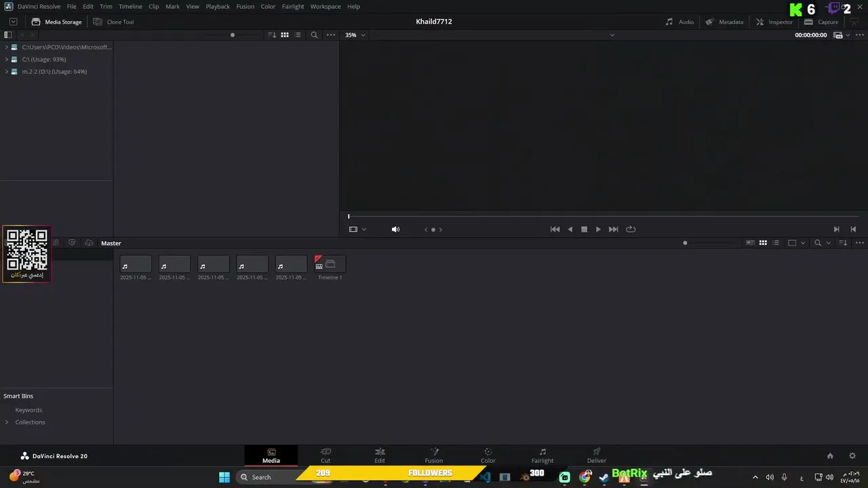Switch to the Edit page

(380, 455)
